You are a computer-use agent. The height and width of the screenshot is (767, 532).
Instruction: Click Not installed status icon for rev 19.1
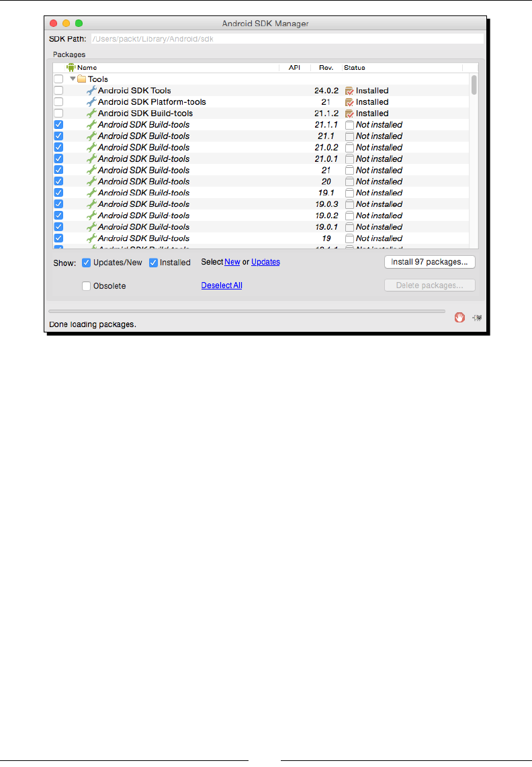click(349, 193)
